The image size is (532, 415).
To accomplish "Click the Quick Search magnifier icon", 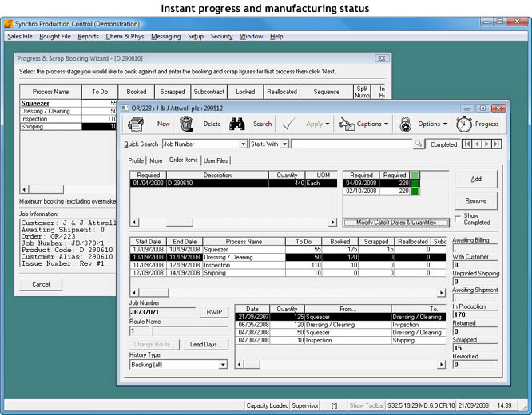I will click(419, 144).
